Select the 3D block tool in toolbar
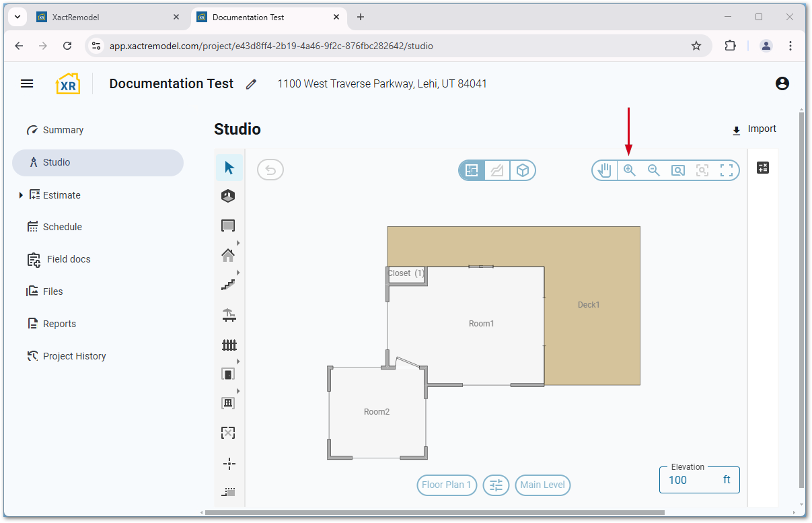812x523 pixels. point(229,196)
